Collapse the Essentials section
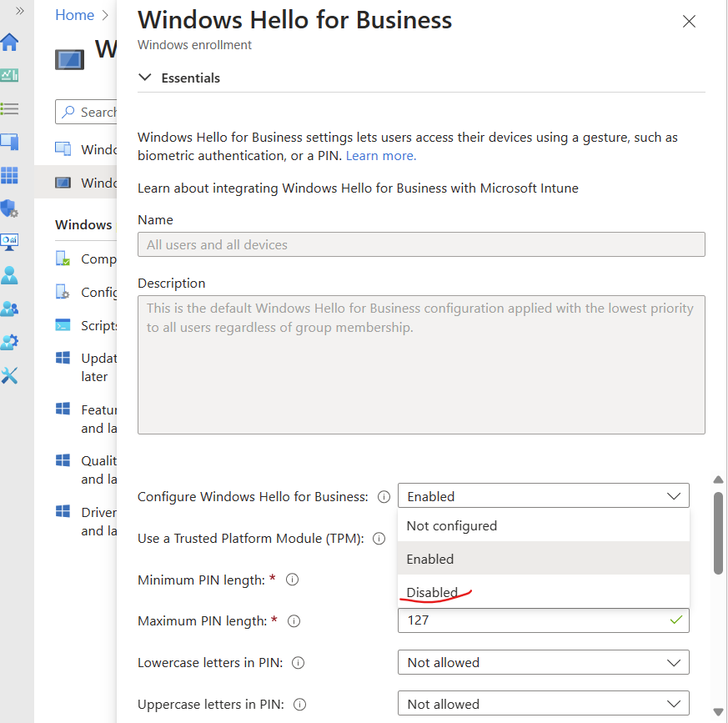Viewport: 728px width, 723px height. (x=145, y=78)
